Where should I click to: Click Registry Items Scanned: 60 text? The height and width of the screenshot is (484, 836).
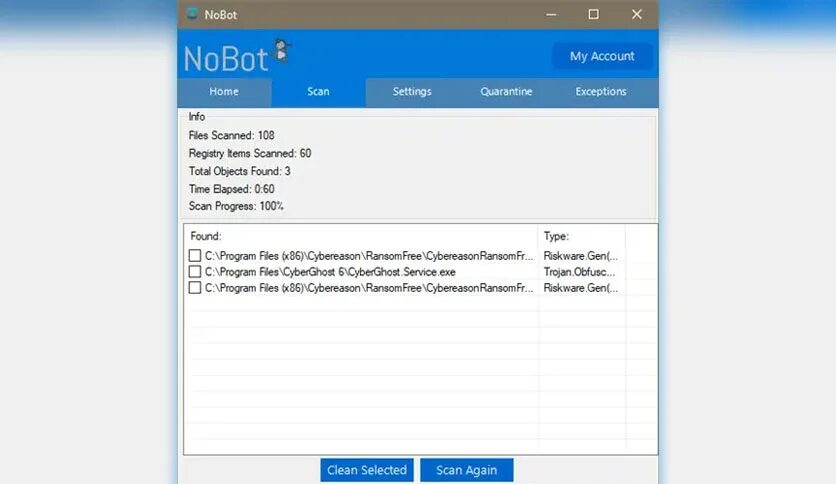(250, 154)
